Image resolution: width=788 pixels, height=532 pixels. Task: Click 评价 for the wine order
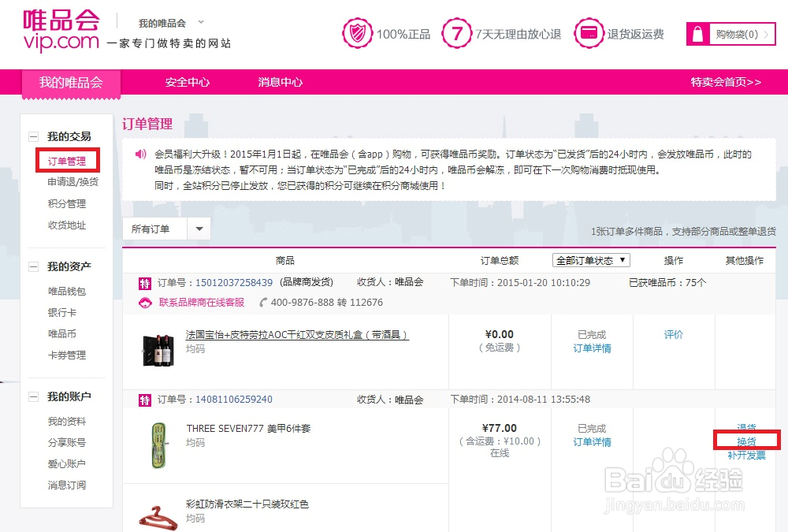coord(674,334)
